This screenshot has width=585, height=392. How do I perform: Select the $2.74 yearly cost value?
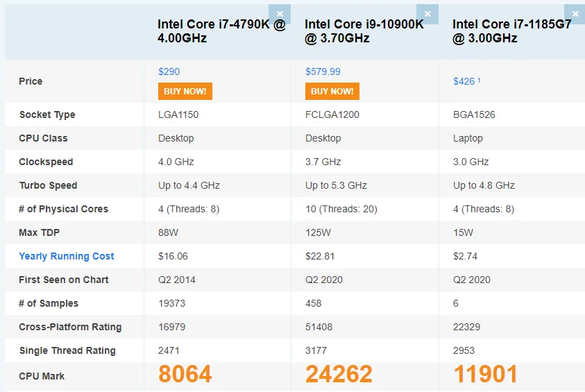(x=465, y=256)
